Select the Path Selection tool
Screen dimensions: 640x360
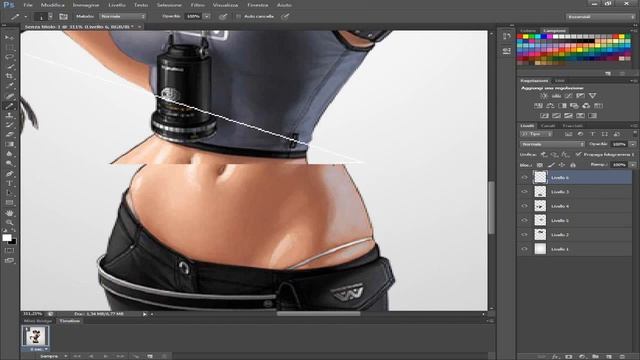[x=9, y=193]
